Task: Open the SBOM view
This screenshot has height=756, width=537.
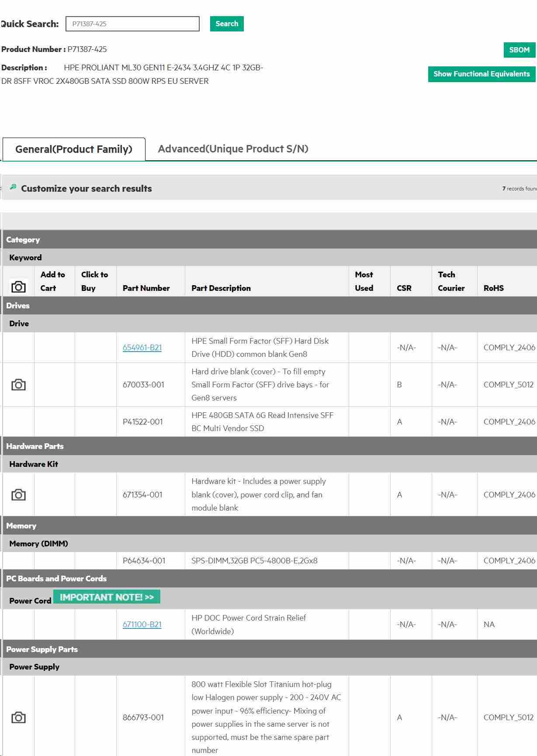Action: pos(519,50)
